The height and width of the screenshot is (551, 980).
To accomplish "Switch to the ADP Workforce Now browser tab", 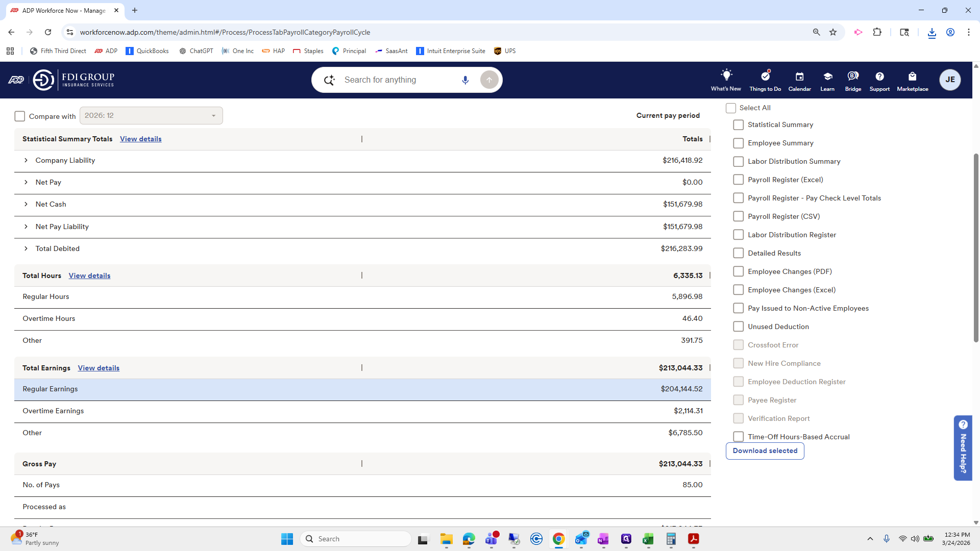I will tap(61, 10).
